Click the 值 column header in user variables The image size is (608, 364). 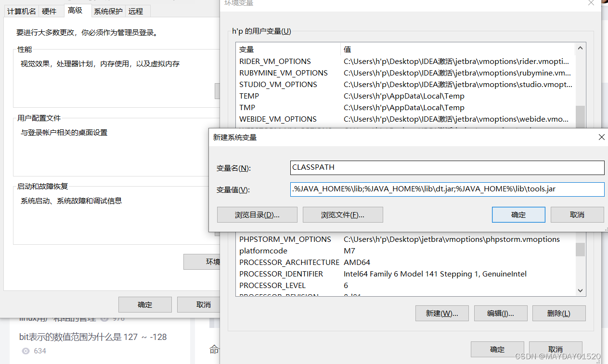point(457,50)
